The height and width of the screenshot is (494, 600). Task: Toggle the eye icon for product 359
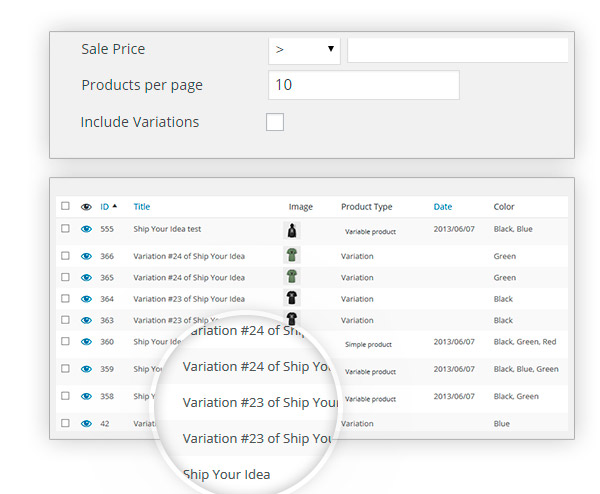click(x=86, y=369)
